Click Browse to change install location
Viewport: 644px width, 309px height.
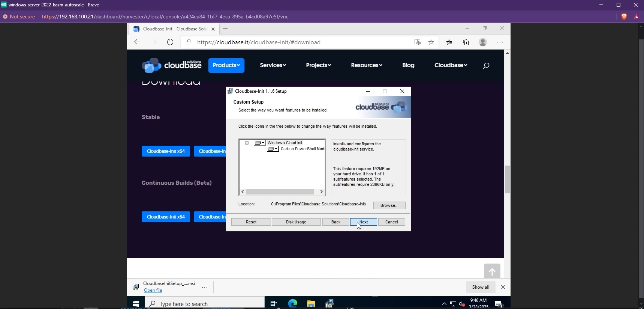pyautogui.click(x=389, y=205)
